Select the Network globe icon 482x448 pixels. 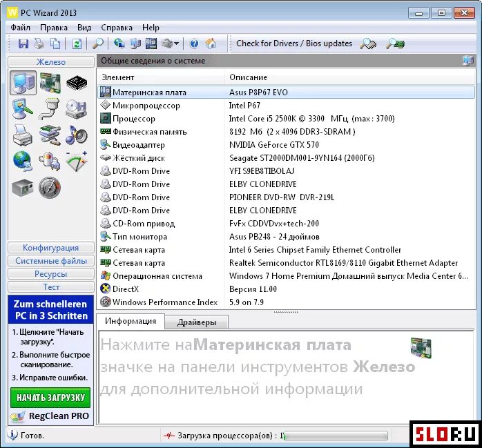[22, 161]
